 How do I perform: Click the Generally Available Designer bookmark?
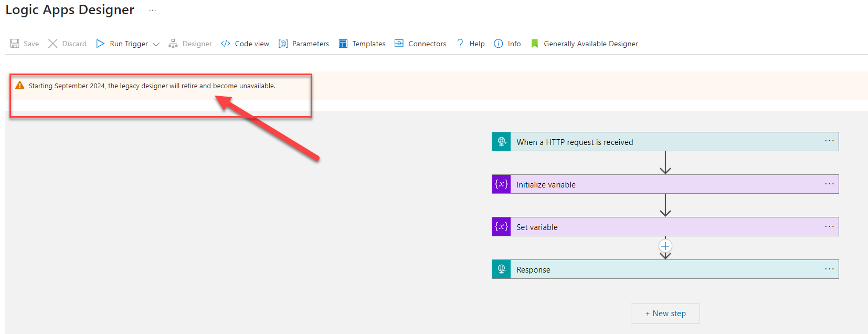coord(535,44)
